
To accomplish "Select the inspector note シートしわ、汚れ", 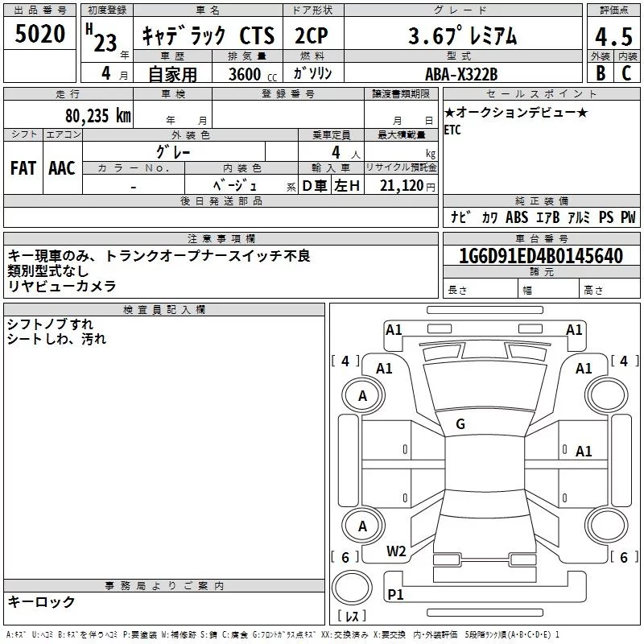I will (56, 339).
